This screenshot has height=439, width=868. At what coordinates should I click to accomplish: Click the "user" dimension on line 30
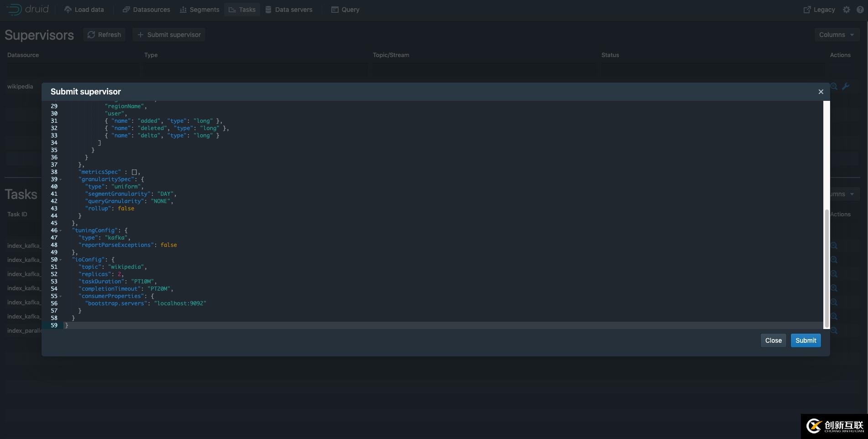pyautogui.click(x=115, y=114)
